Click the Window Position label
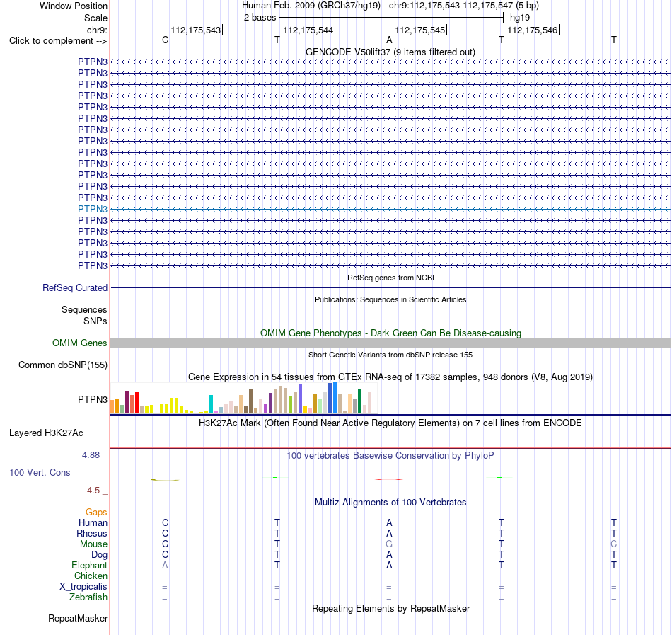 tap(74, 6)
